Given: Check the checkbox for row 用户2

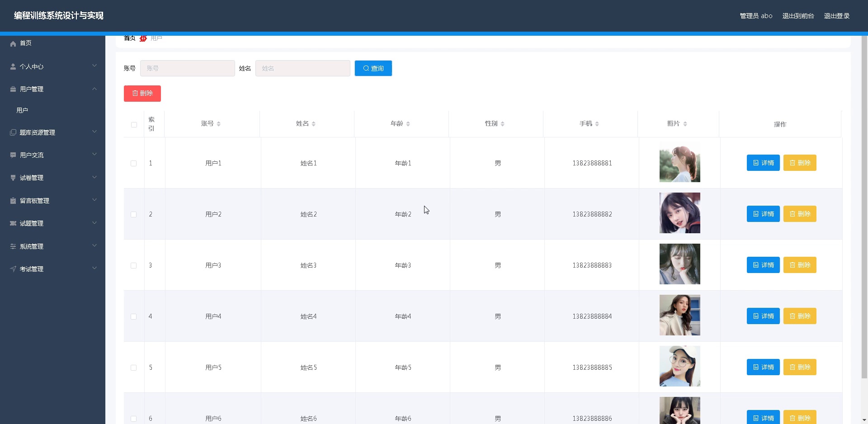Looking at the screenshot, I should point(133,214).
